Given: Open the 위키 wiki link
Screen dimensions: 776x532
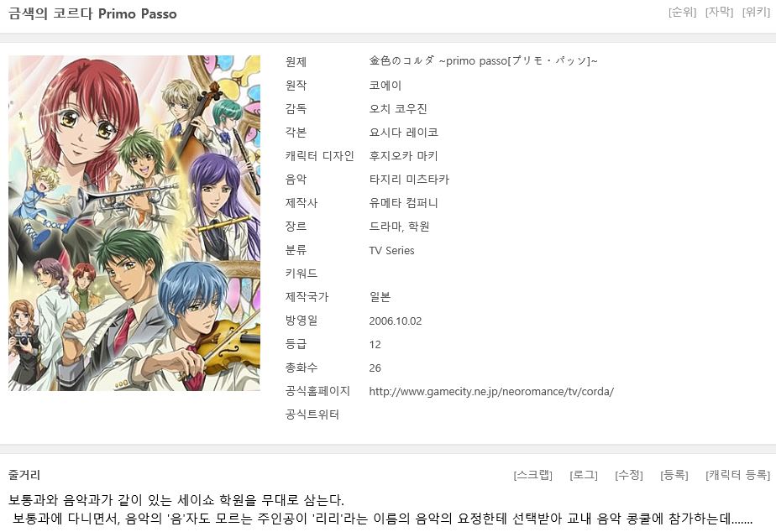Looking at the screenshot, I should tap(756, 12).
